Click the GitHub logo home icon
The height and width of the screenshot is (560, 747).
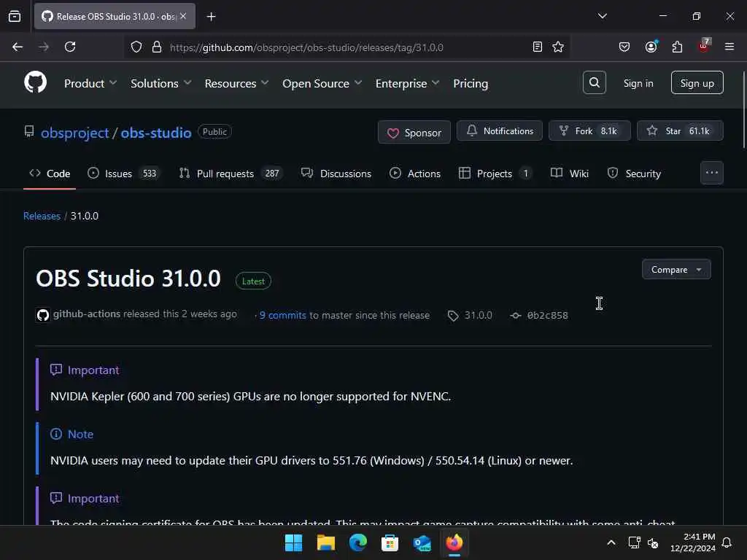(35, 82)
